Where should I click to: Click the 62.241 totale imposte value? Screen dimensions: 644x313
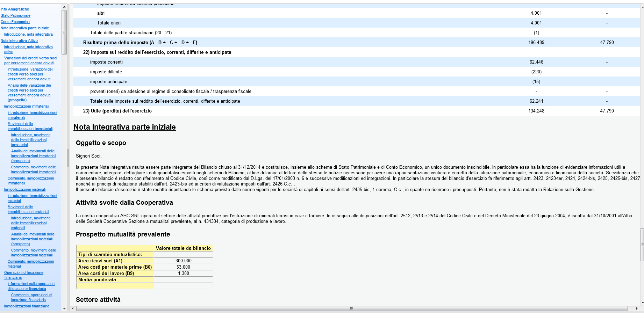(x=536, y=101)
